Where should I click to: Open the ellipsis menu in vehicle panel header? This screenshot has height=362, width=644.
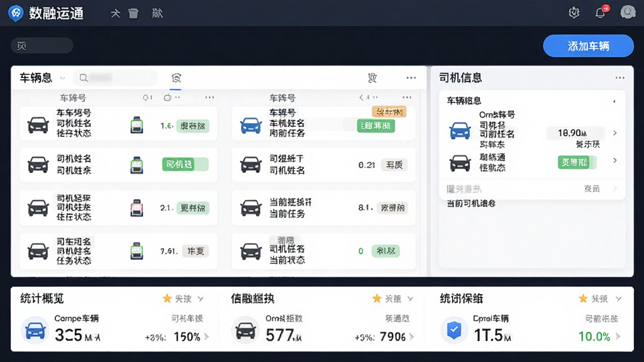pyautogui.click(x=411, y=77)
